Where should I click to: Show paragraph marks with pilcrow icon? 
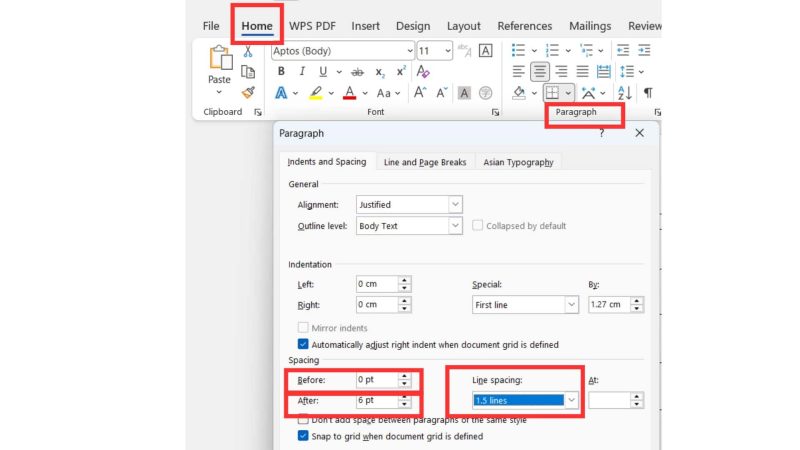648,93
